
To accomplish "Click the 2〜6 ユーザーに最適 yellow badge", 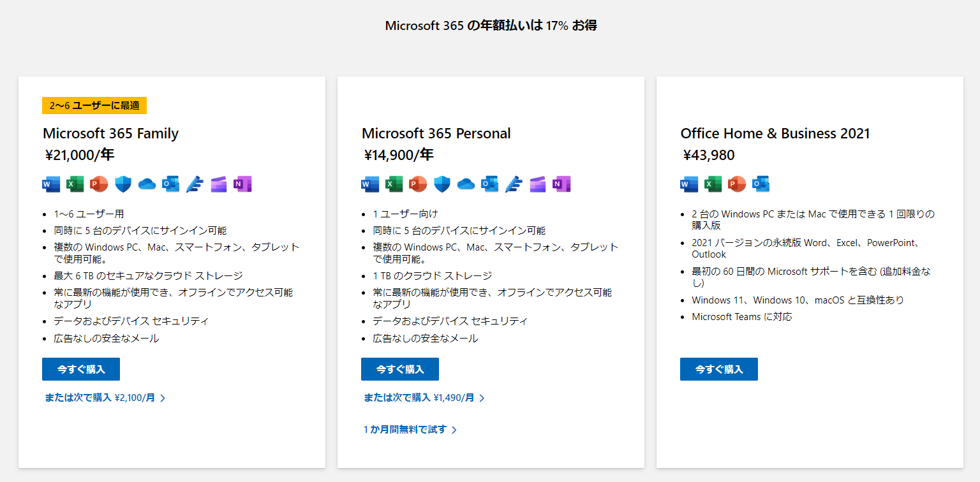I will 94,106.
